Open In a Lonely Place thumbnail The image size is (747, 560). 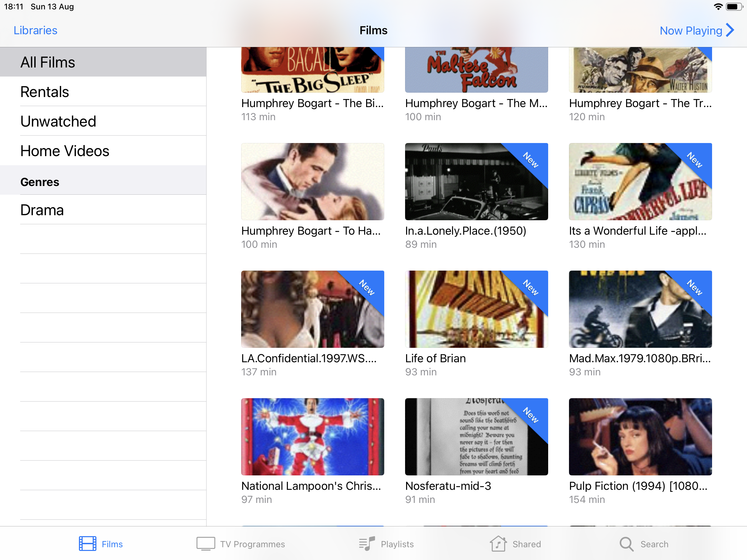point(477,182)
